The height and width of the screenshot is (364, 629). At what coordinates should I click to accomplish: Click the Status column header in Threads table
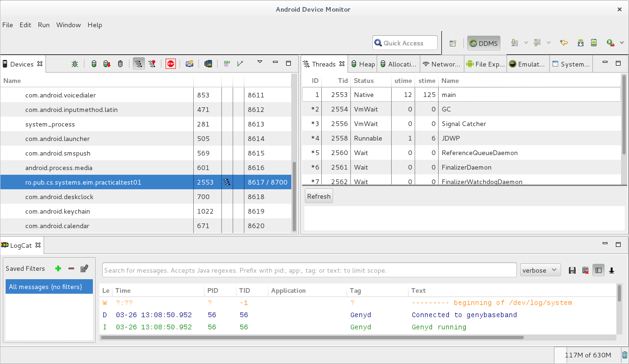[371, 81]
